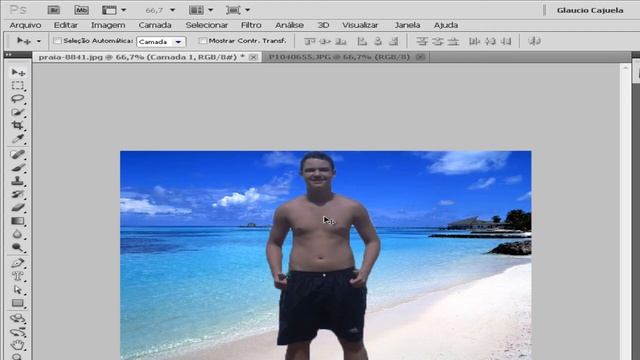This screenshot has width=640, height=360.
Task: Select the Quick Selection tool
Action: coord(18,112)
